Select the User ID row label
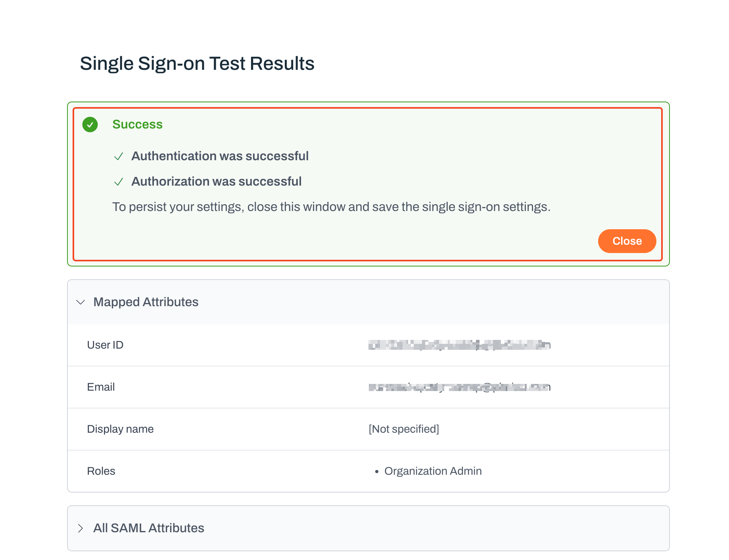 tap(105, 345)
